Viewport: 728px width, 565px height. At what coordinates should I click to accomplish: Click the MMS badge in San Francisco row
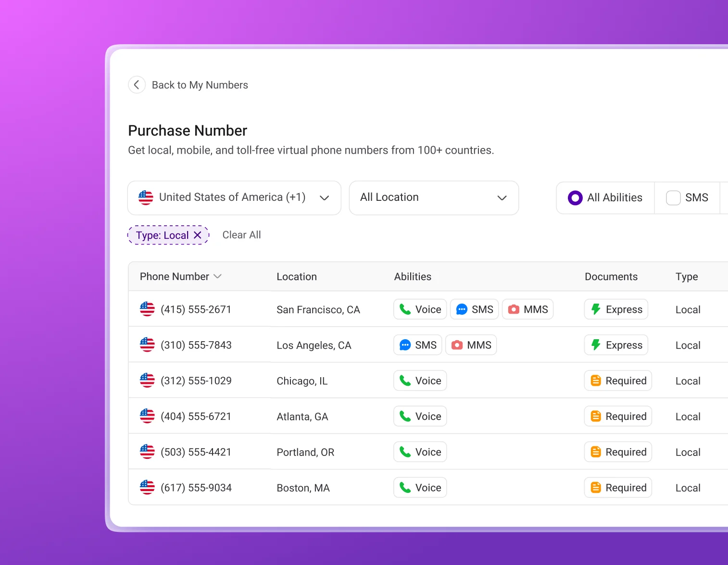coord(528,309)
